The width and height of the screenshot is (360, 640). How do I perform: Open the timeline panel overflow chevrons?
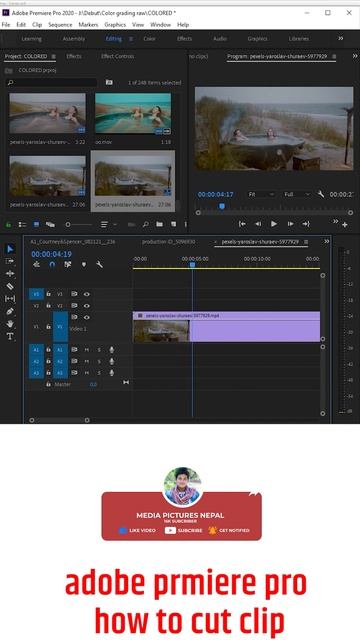point(327,242)
